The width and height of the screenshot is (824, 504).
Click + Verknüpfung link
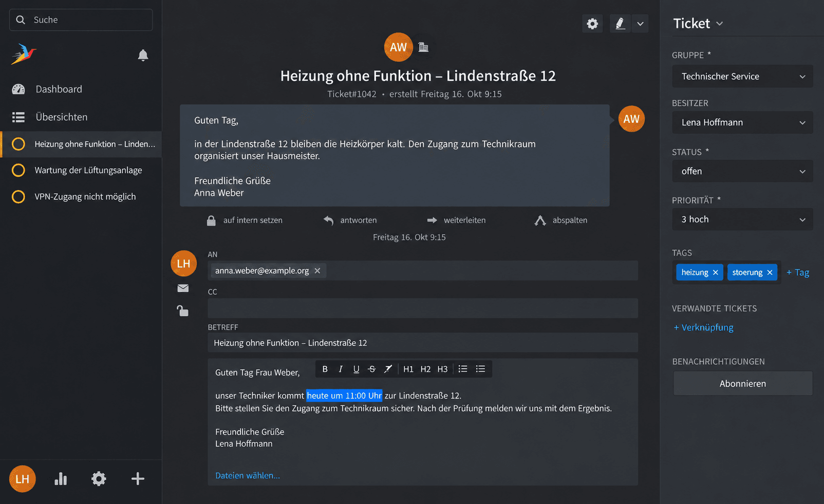coord(703,328)
